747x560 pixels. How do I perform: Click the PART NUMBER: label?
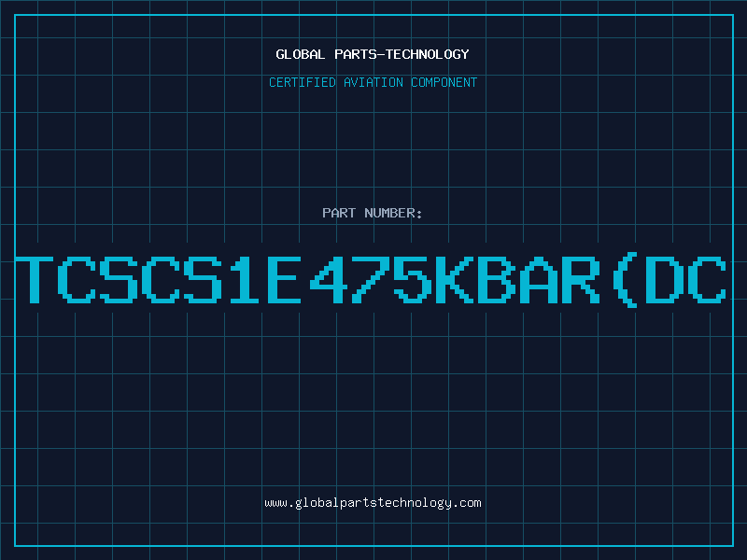coord(373,213)
